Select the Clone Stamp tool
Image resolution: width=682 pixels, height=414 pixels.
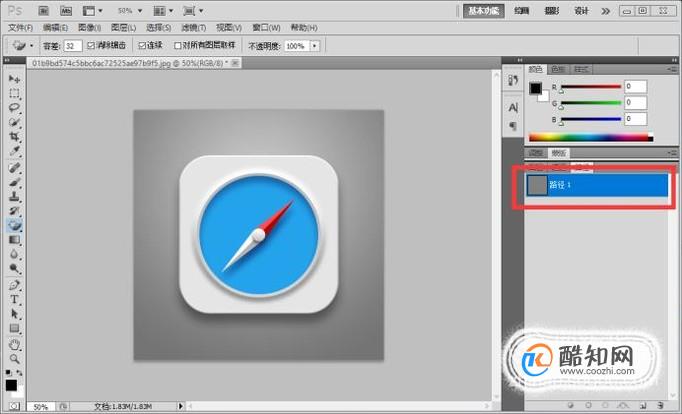click(14, 197)
